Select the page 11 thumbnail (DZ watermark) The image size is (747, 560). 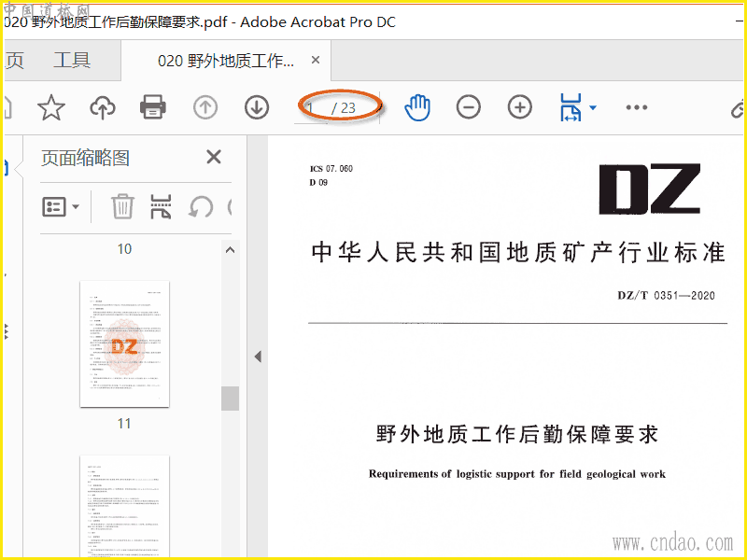125,343
